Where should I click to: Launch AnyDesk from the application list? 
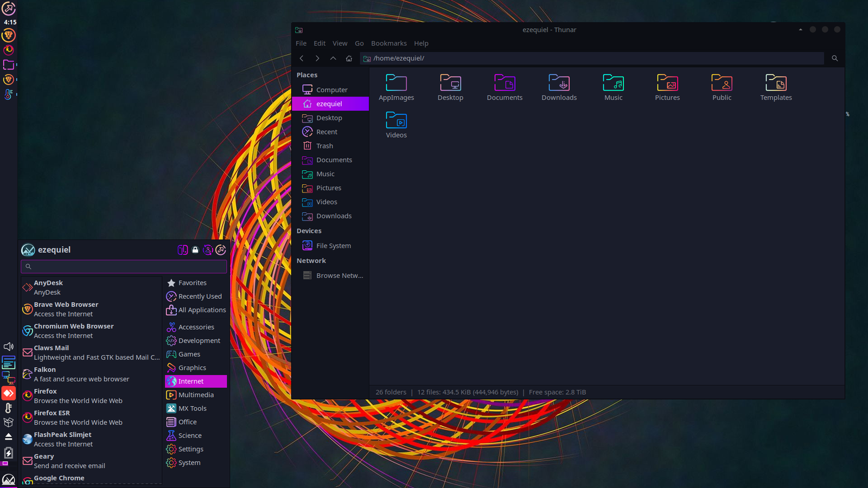tap(91, 287)
